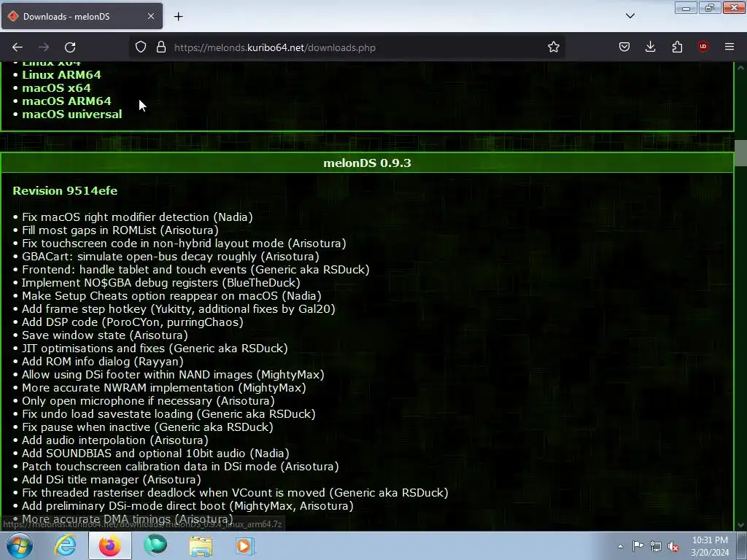
Task: Open the shield tracking protection icon
Action: click(141, 47)
